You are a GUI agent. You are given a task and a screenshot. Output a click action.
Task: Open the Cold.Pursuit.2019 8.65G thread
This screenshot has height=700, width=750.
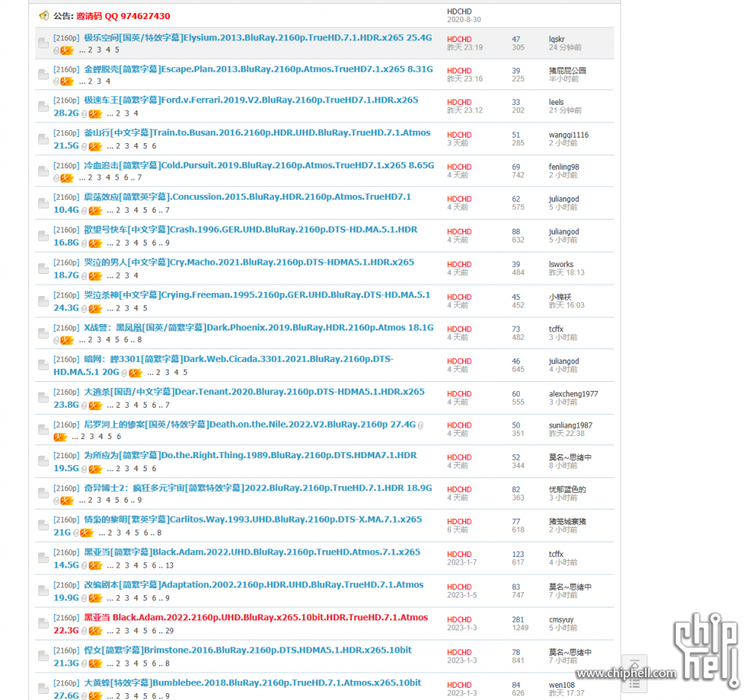(x=259, y=165)
